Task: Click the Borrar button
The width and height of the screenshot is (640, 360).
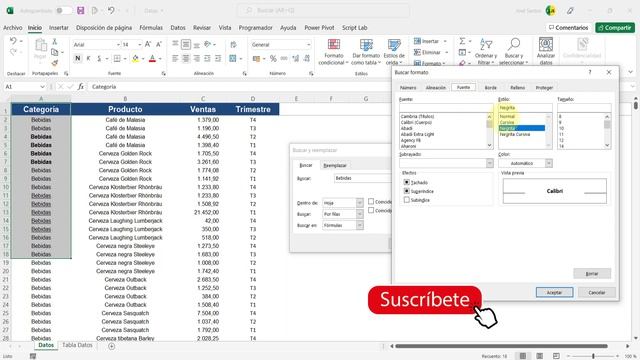Action: pos(592,273)
